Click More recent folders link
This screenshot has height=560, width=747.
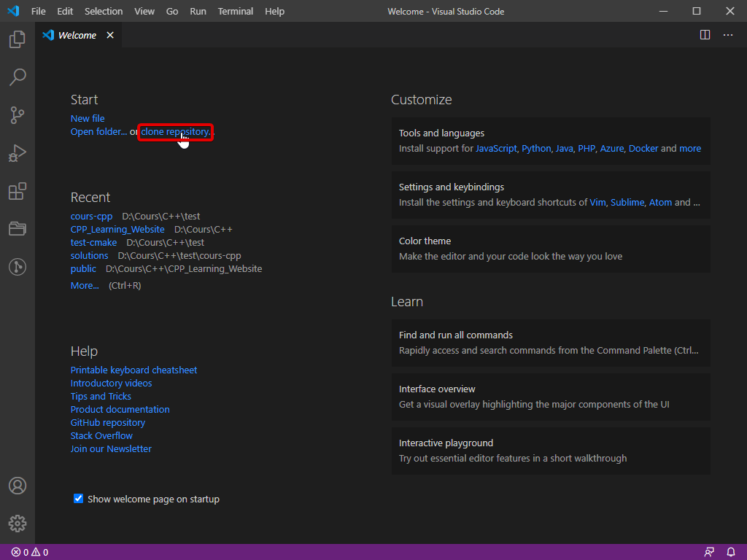coord(85,286)
